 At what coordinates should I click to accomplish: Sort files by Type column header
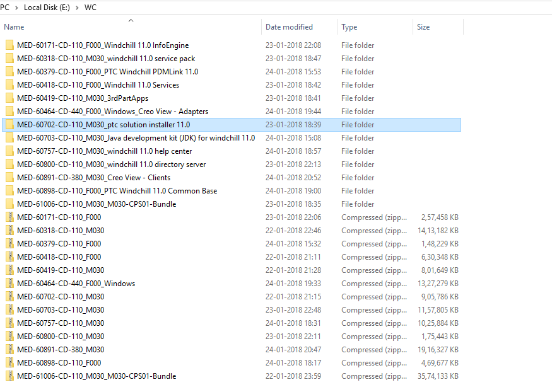click(349, 27)
